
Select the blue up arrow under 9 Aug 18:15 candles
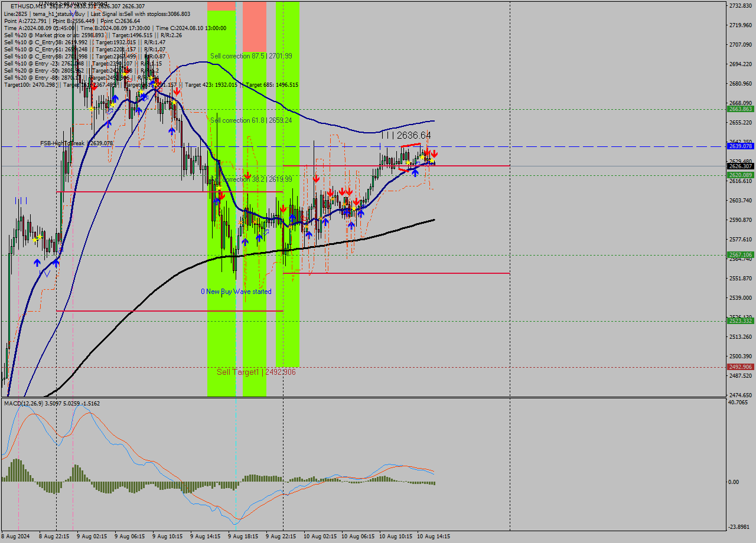coord(246,241)
